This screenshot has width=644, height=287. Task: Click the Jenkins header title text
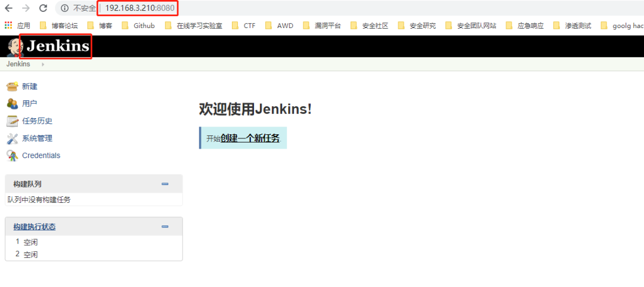58,46
